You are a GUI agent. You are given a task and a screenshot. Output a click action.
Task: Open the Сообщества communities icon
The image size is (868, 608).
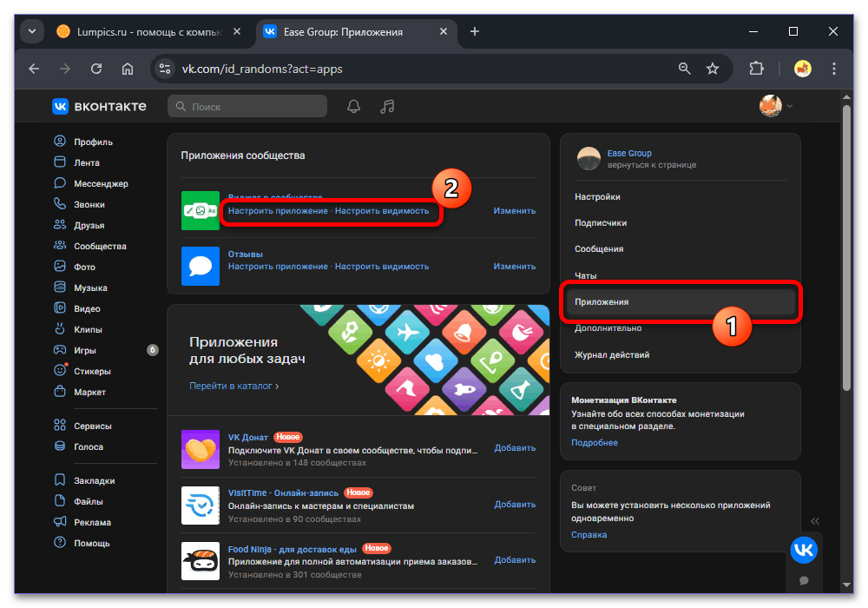coord(60,245)
